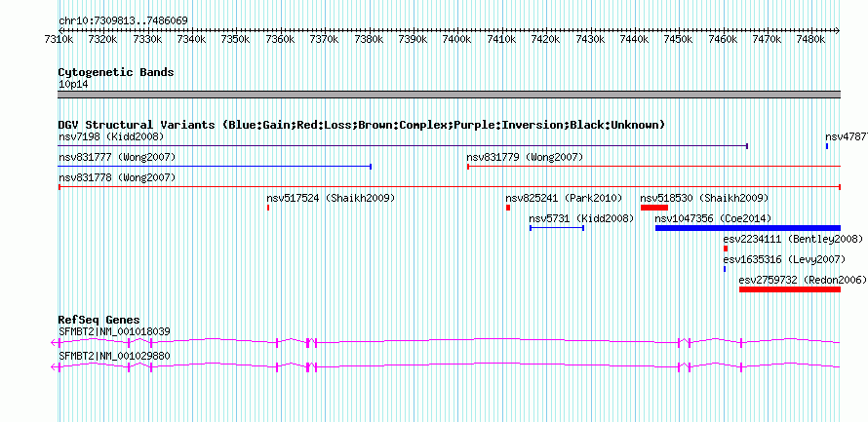Click the DGV Structural Variants track title

[362, 125]
